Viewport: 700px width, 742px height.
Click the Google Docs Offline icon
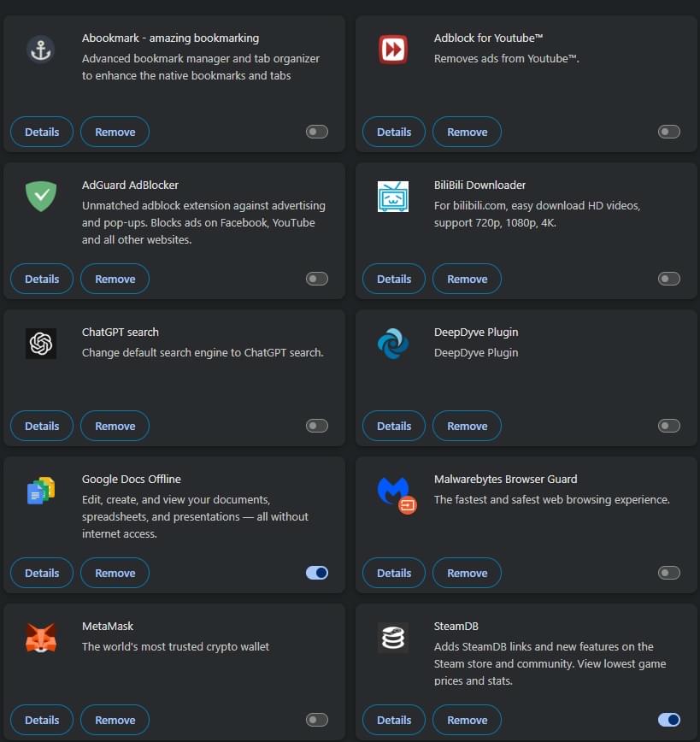coord(41,491)
